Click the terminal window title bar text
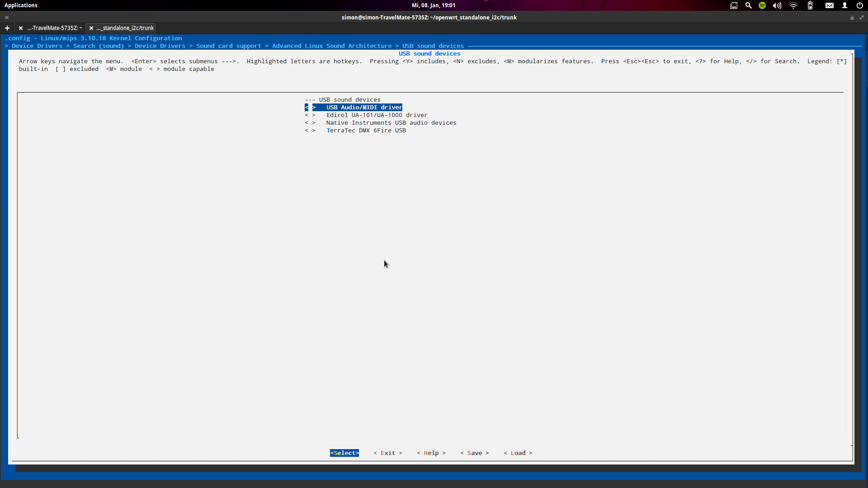The height and width of the screenshot is (488, 868). [x=429, y=17]
